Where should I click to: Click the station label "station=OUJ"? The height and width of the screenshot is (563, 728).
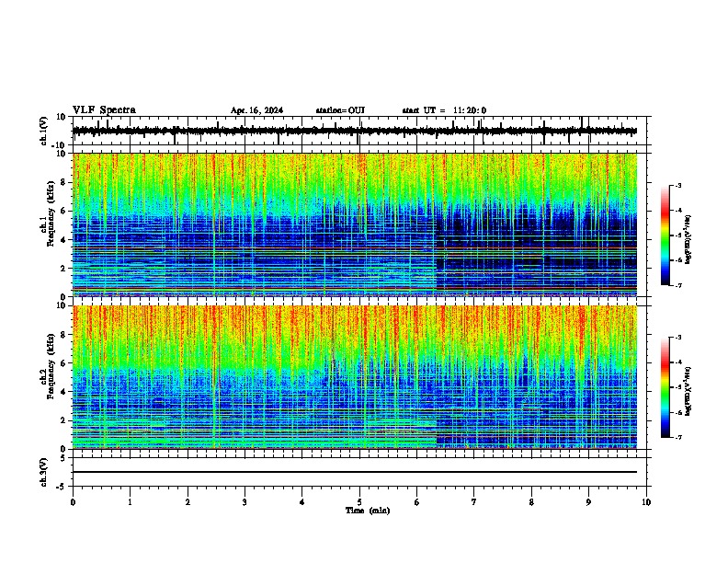tap(340, 110)
